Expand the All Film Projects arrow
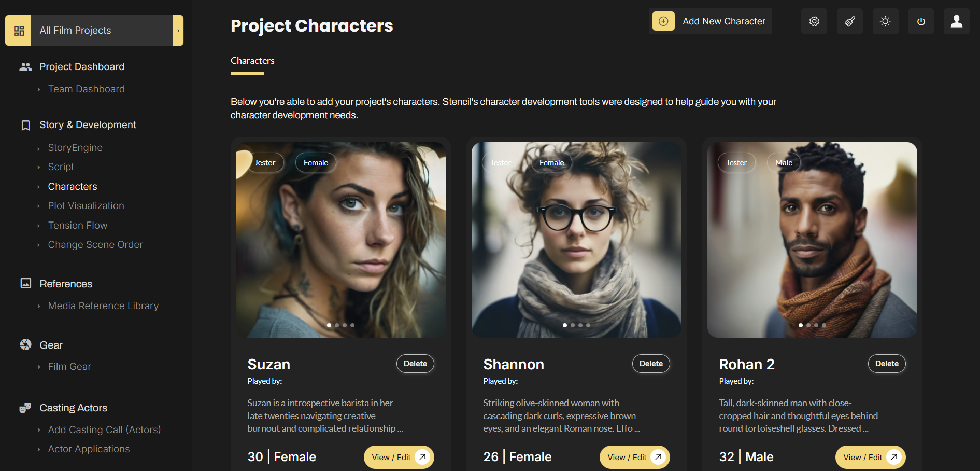Image resolution: width=980 pixels, height=471 pixels. 178,31
